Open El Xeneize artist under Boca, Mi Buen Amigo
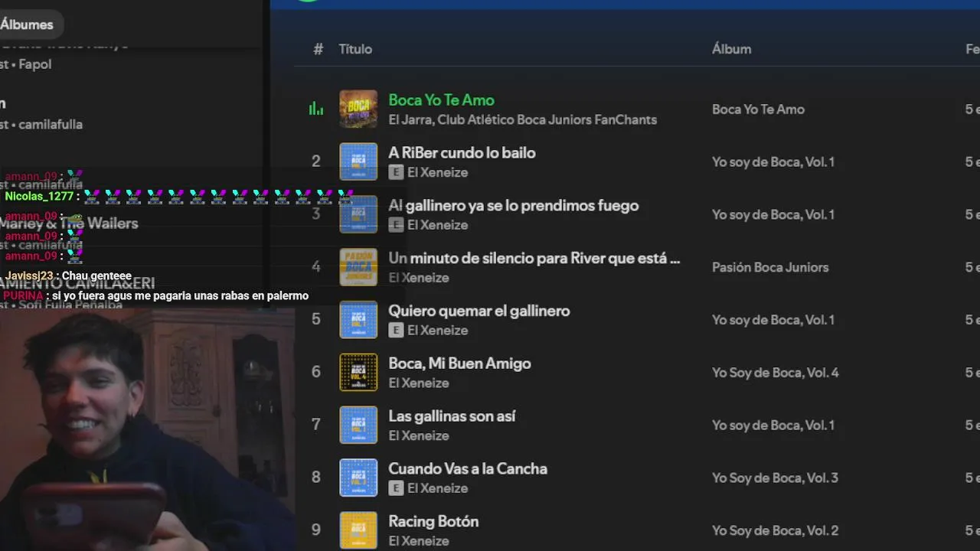The height and width of the screenshot is (551, 980). point(419,383)
